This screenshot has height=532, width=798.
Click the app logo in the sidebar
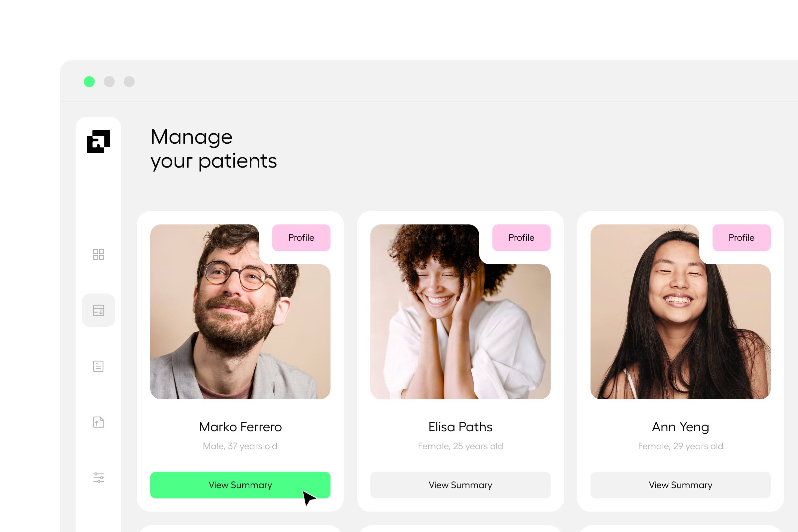(x=98, y=142)
